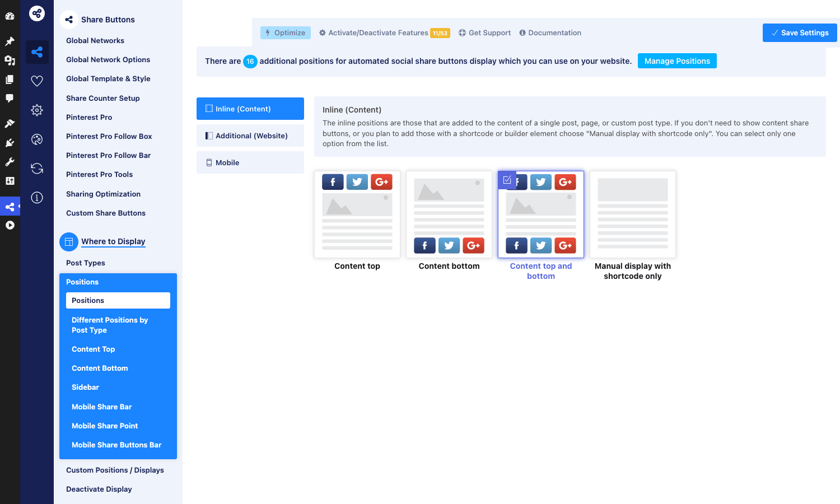Click Optimize lightning button

286,32
